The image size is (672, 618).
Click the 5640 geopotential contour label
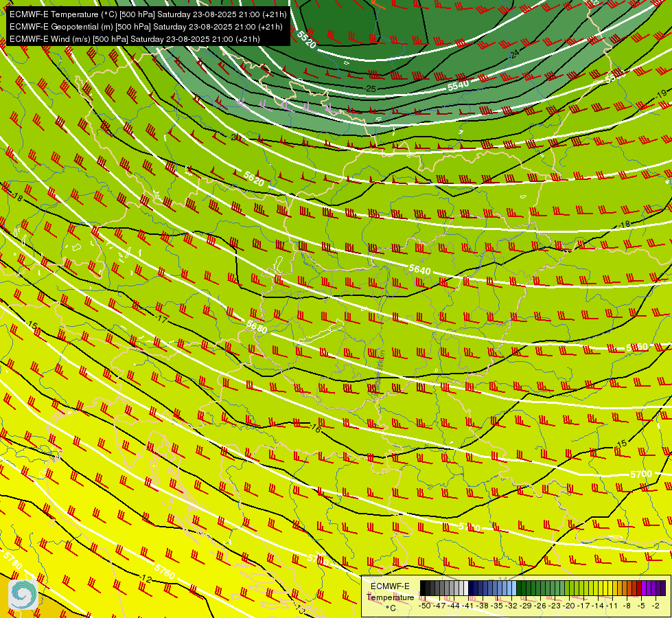[x=419, y=270]
